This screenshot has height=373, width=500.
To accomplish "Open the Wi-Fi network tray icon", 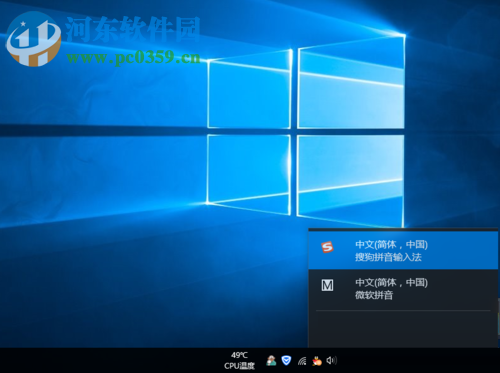I will pos(302,360).
